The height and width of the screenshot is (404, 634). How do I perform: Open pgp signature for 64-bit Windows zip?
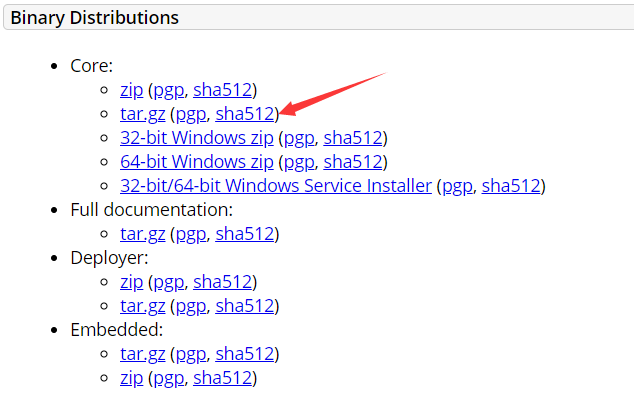click(x=299, y=162)
